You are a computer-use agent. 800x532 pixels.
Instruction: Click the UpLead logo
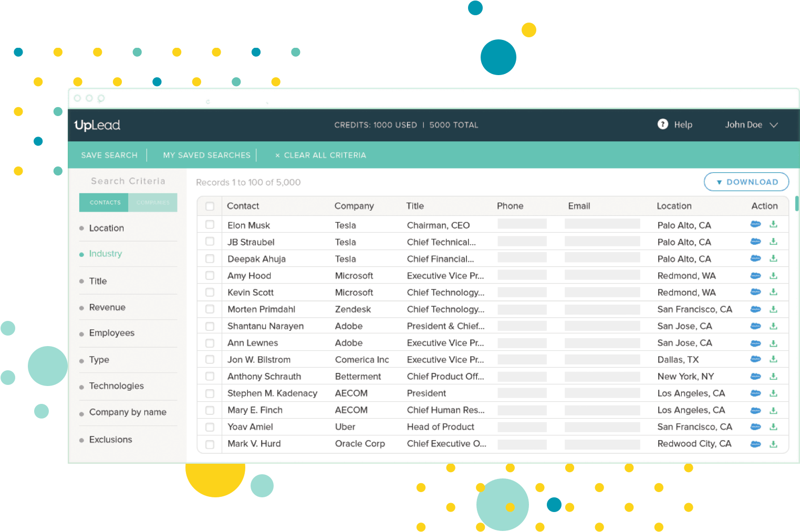98,125
